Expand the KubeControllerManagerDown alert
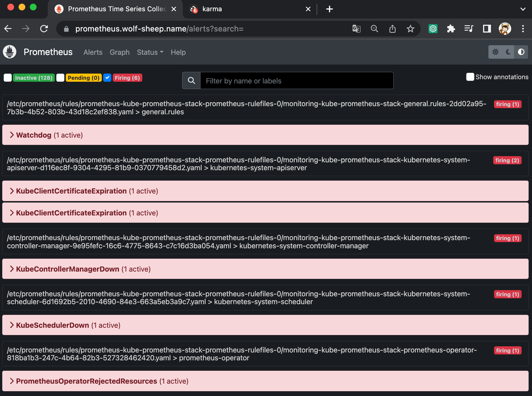The height and width of the screenshot is (396, 532). click(x=265, y=269)
